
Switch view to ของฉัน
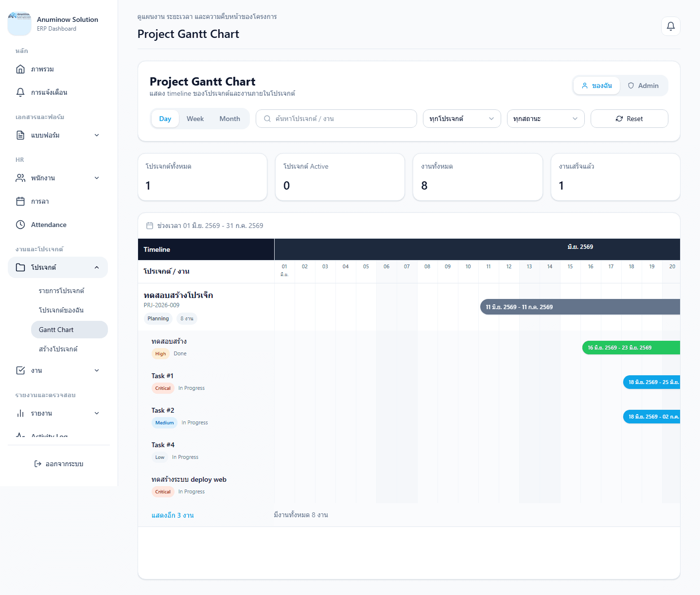click(x=597, y=86)
